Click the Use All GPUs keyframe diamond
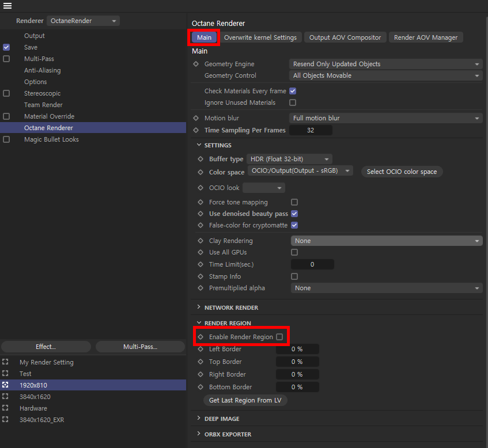This screenshot has height=448, width=488. pos(201,252)
